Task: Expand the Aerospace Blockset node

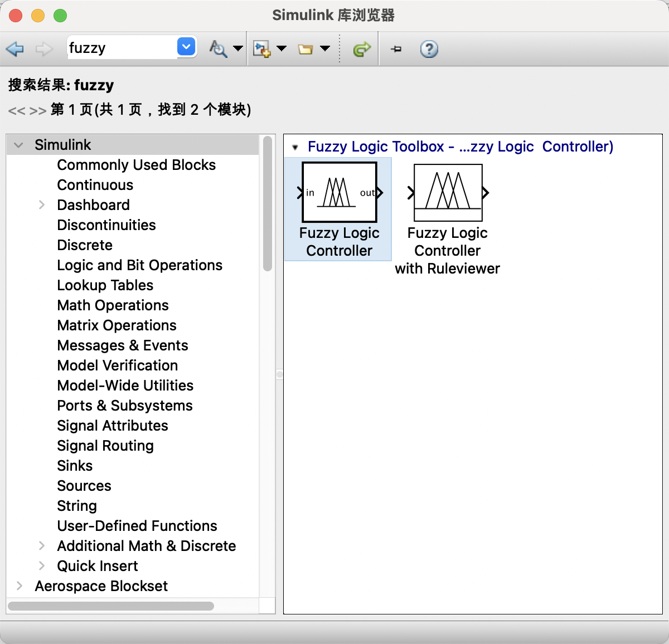Action: click(x=20, y=586)
